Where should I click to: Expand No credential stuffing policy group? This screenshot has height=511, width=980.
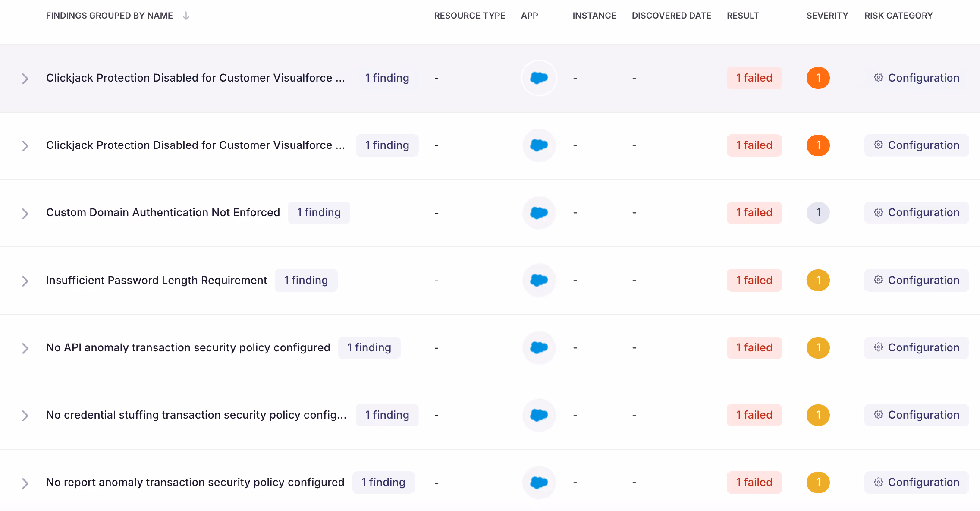pyautogui.click(x=25, y=416)
